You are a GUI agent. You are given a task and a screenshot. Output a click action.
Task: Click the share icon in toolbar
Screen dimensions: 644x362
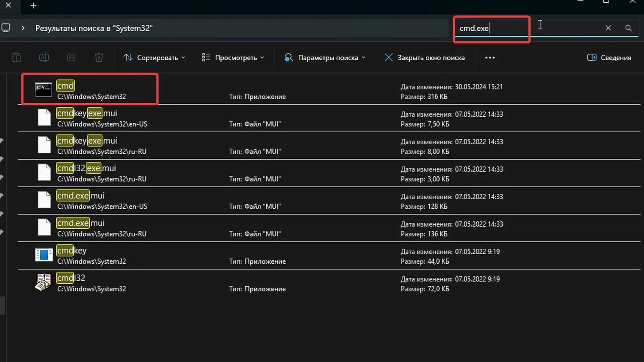pos(72,58)
